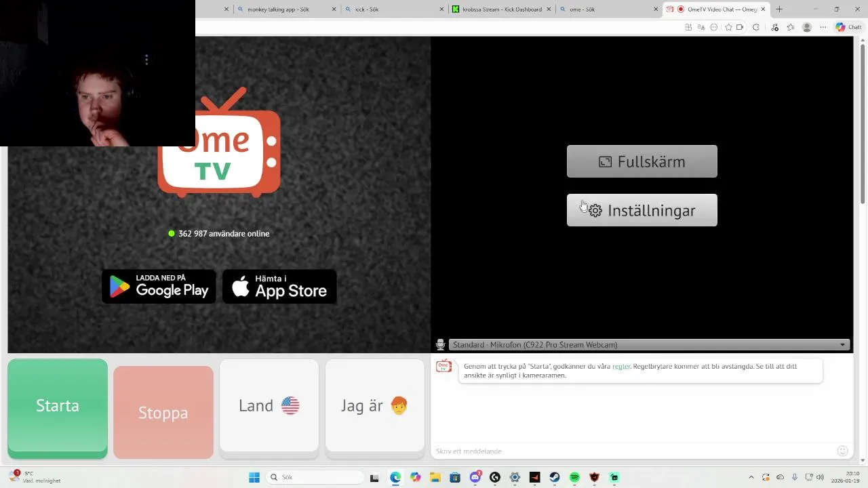Close the Kick Dashboard tab

[549, 9]
